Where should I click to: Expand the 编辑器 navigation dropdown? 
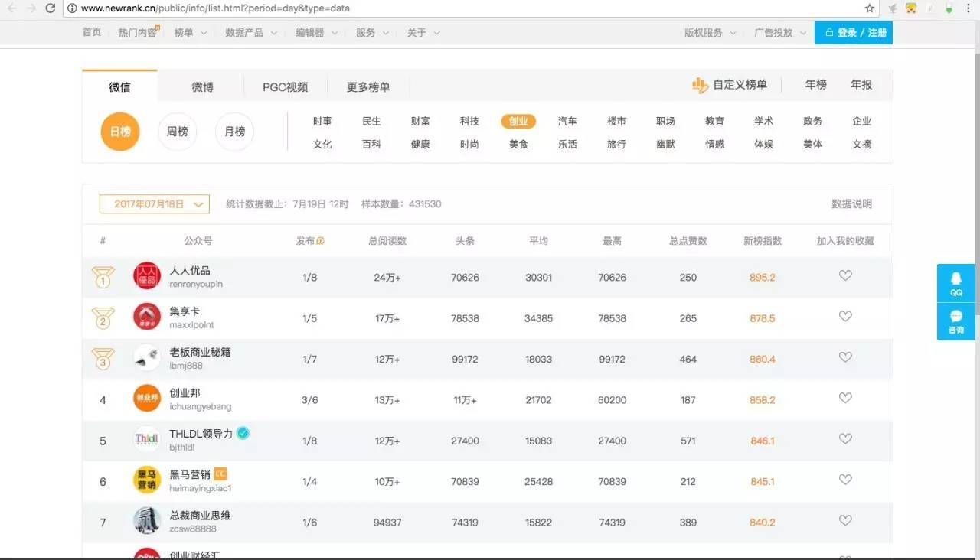[315, 33]
